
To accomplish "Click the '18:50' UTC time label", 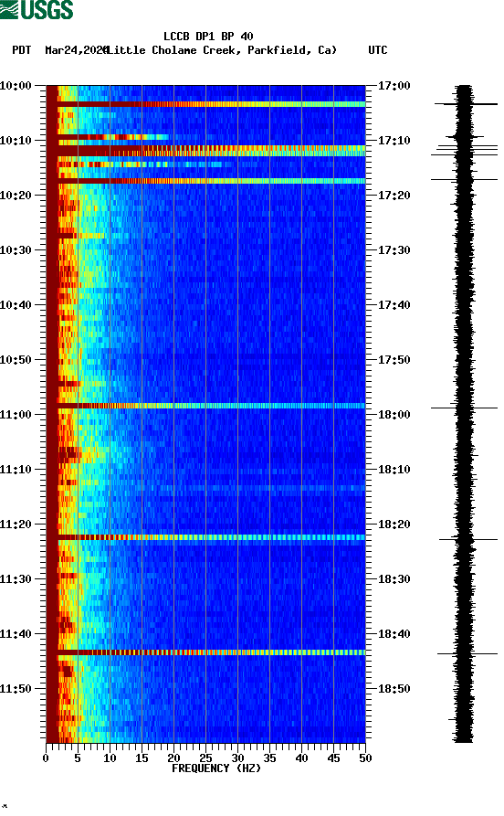I will click(394, 688).
